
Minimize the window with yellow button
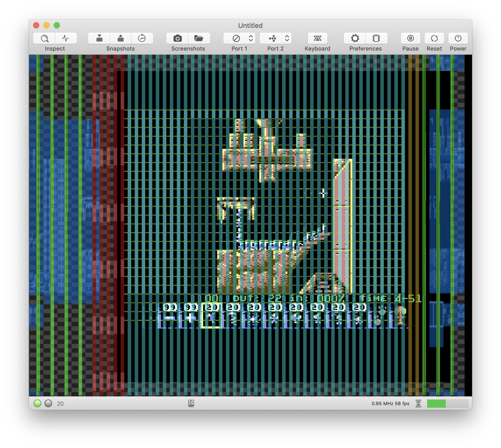pos(46,25)
